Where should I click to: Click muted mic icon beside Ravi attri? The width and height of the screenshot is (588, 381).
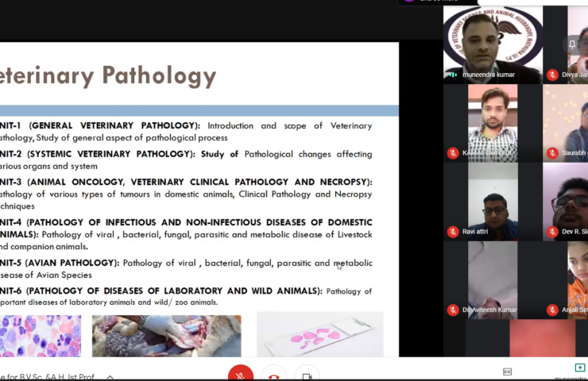tap(453, 232)
